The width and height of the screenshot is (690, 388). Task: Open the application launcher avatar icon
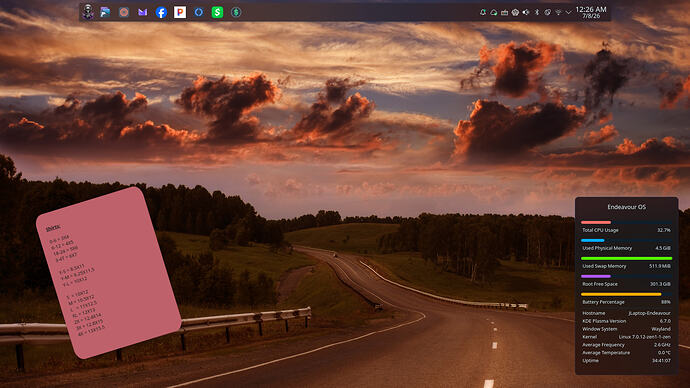(88, 12)
